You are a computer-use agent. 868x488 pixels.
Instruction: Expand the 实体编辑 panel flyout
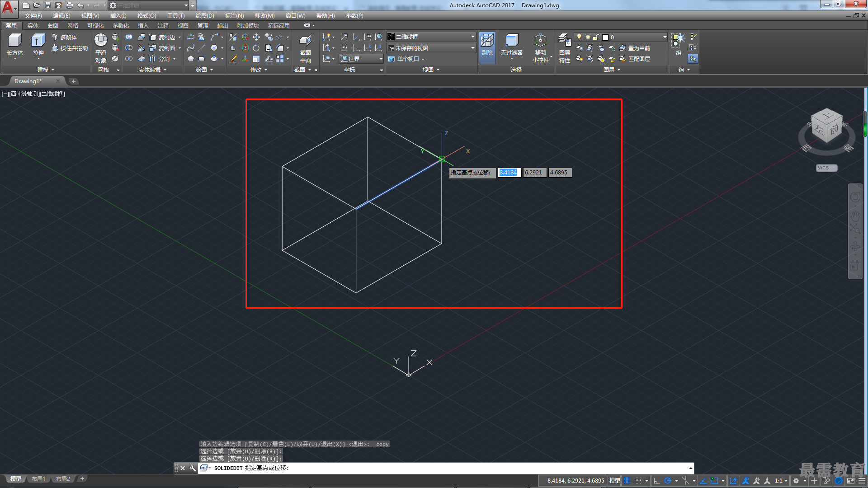pyautogui.click(x=152, y=70)
